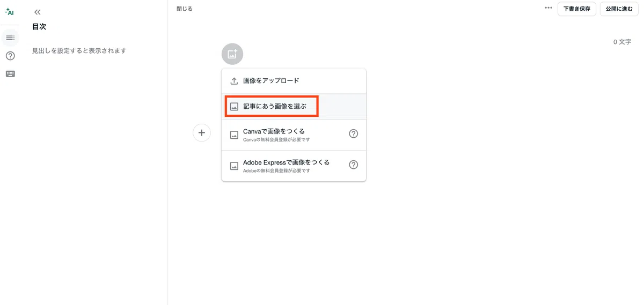
Task: Select Canvaで画像をつくる menu entry
Action: pyautogui.click(x=294, y=135)
